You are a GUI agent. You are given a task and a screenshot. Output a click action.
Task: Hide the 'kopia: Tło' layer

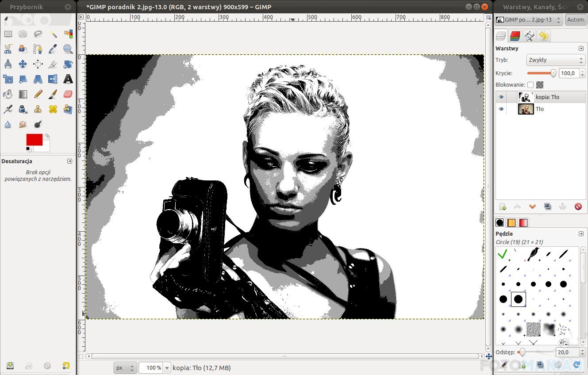(x=501, y=97)
